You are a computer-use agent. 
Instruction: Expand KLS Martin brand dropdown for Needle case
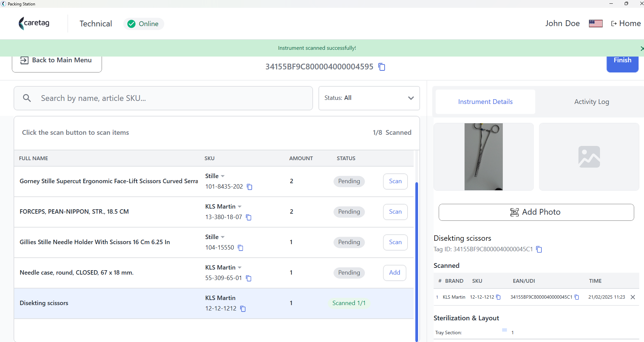click(x=240, y=268)
